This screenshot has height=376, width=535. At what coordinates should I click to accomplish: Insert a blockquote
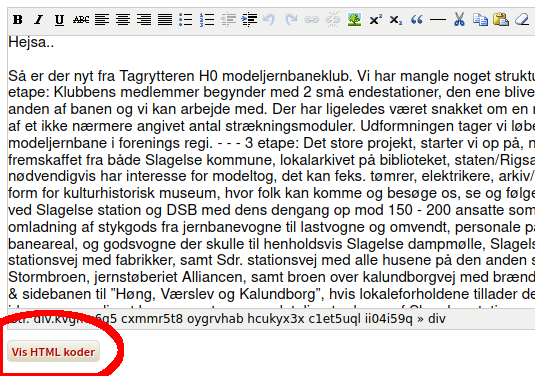click(x=417, y=20)
